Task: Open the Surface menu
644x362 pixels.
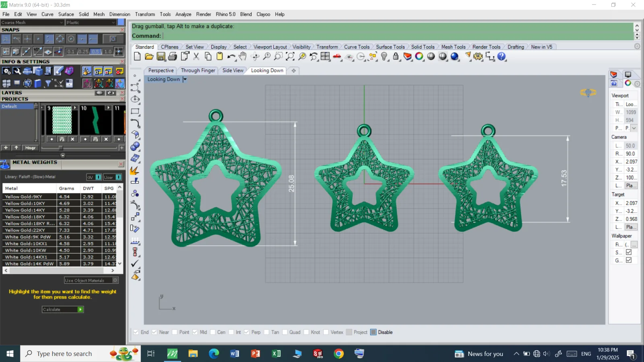Action: pyautogui.click(x=66, y=14)
